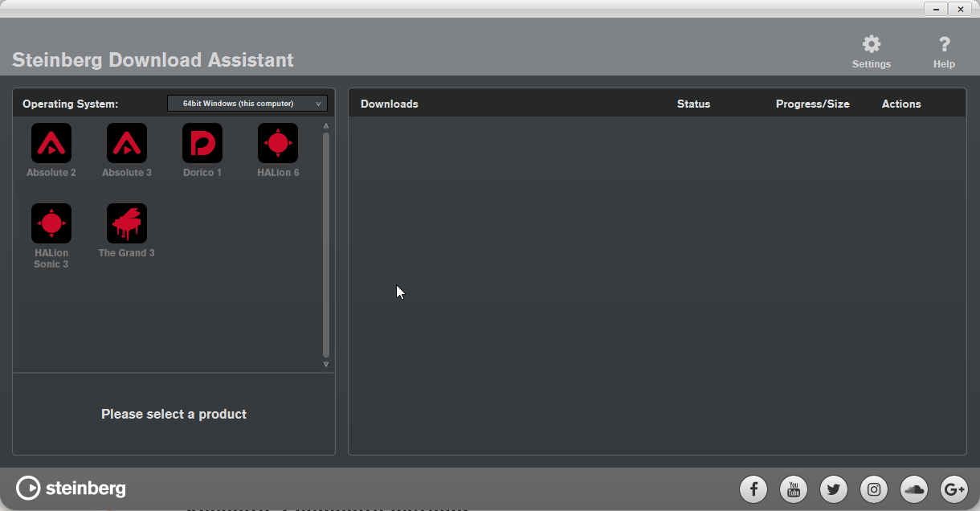980x511 pixels.
Task: Close the Download Assistant window
Action: [960, 9]
